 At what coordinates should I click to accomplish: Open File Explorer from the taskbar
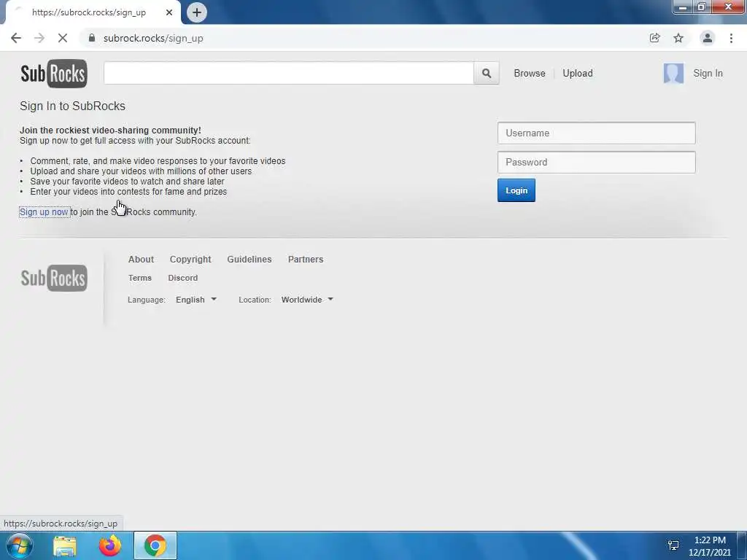65,546
